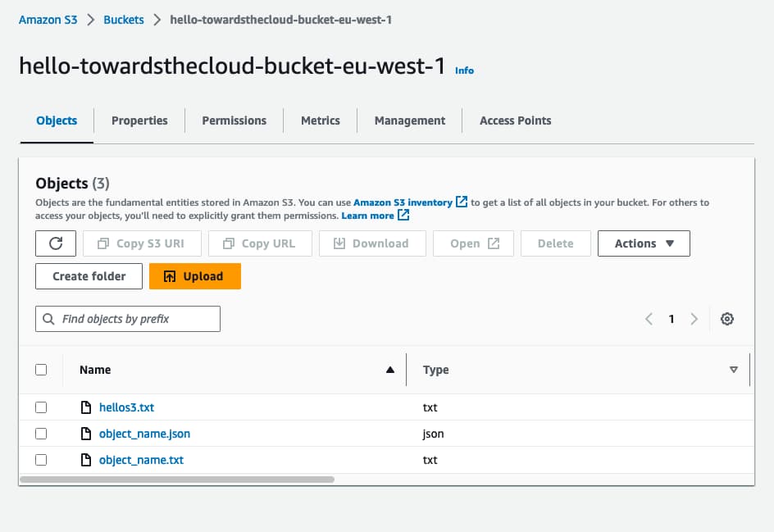Viewport: 774px width, 532px height.
Task: Click the horizontal scrollbar under the objects table
Action: 176,479
